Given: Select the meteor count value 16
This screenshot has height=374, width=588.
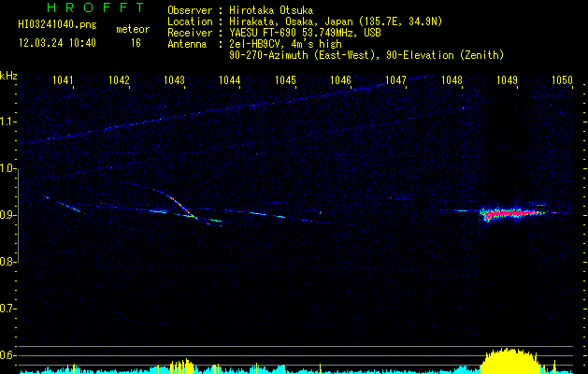Looking at the screenshot, I should pos(136,43).
